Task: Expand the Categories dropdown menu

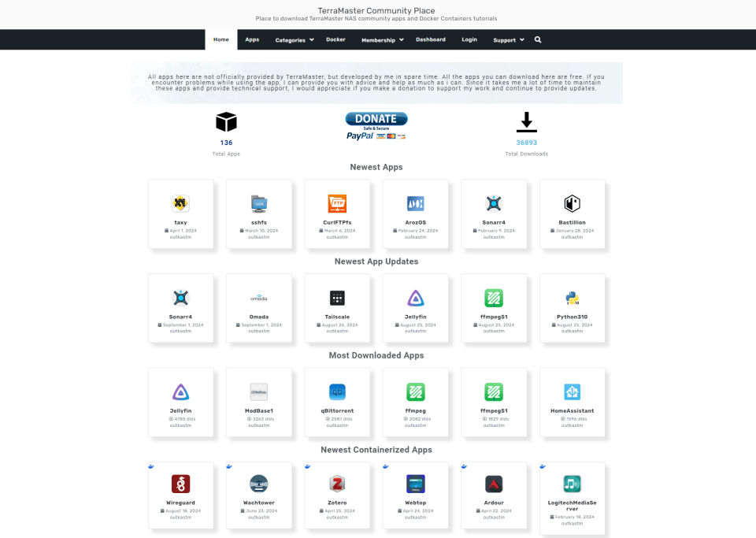Action: pyautogui.click(x=295, y=40)
